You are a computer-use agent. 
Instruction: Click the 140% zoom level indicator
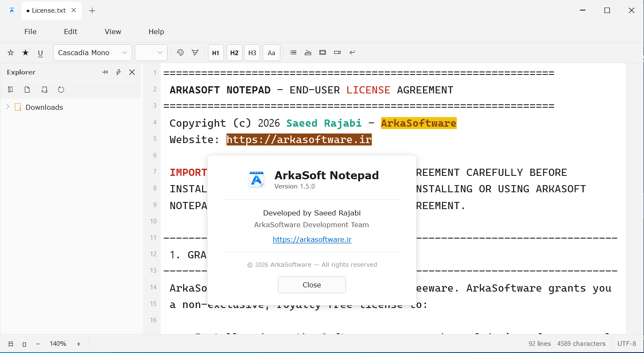[58, 344]
